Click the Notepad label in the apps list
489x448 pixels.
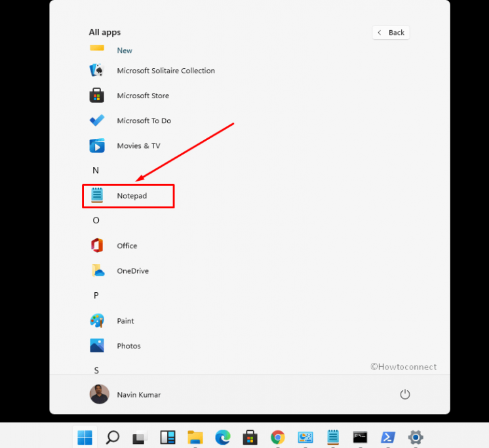[132, 196]
